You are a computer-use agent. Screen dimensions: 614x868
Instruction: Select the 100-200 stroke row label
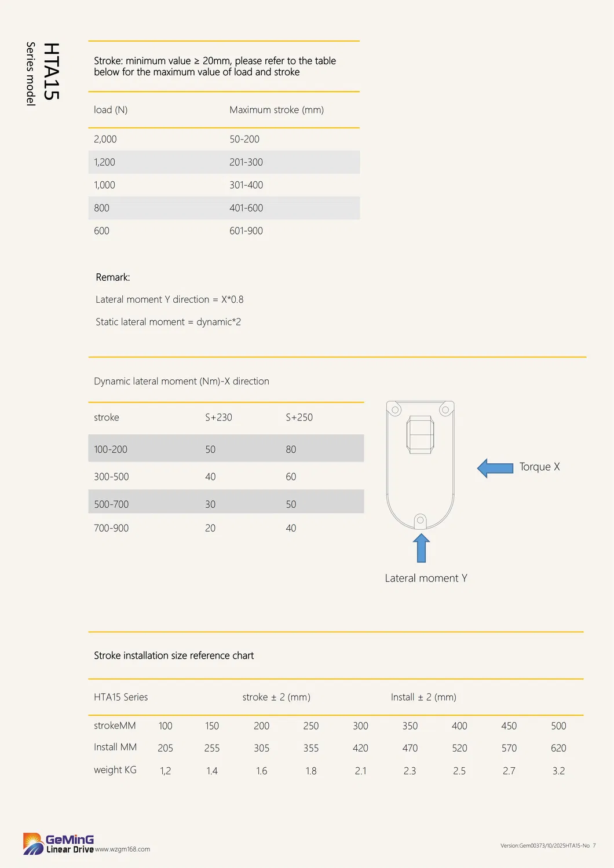pos(111,449)
